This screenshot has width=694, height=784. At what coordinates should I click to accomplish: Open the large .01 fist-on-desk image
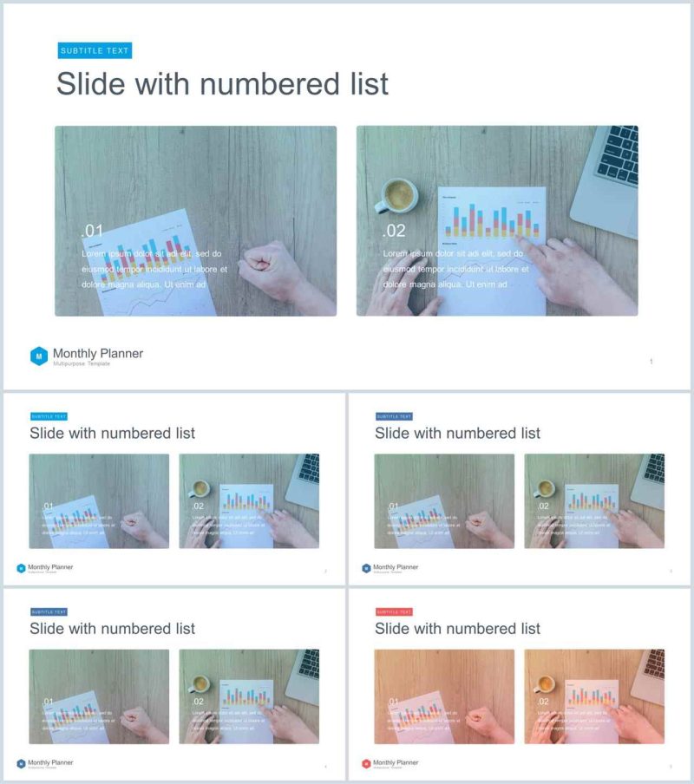point(195,220)
